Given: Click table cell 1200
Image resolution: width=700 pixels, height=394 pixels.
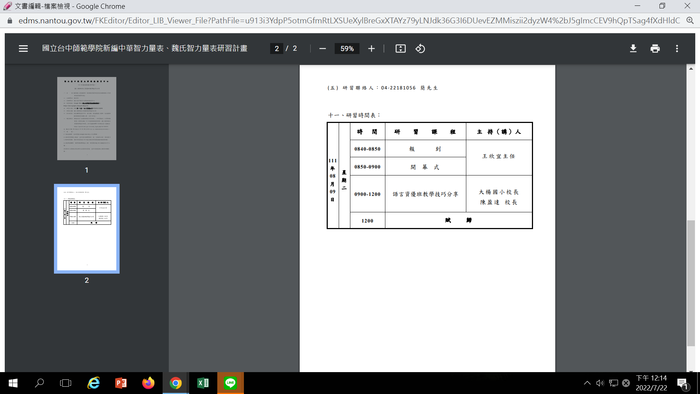Looking at the screenshot, I should coord(367,221).
